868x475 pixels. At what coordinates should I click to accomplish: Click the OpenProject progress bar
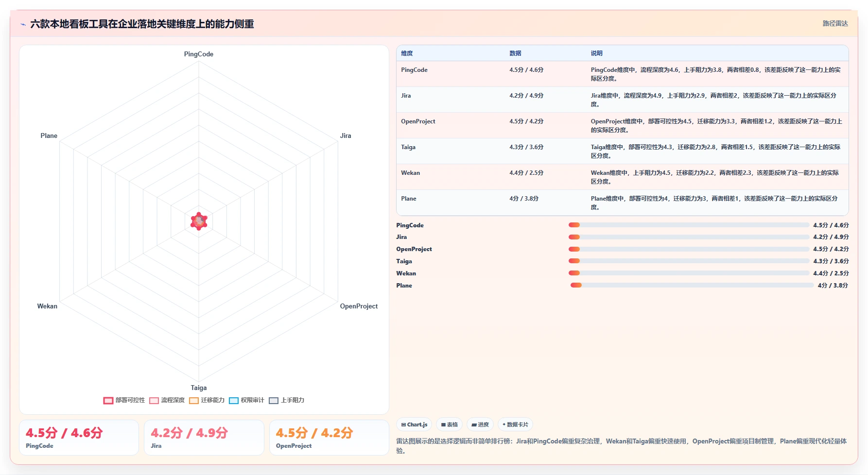(x=689, y=249)
